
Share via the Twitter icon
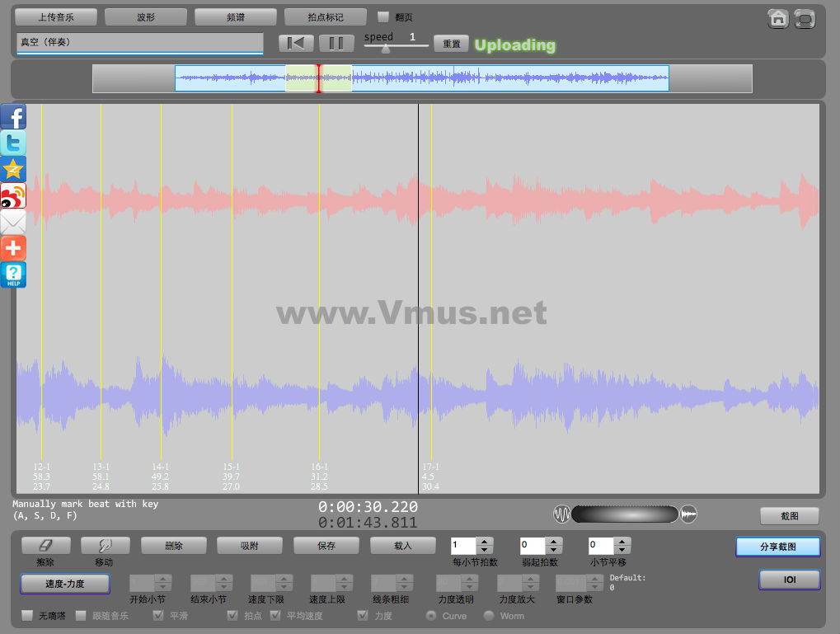click(x=13, y=143)
